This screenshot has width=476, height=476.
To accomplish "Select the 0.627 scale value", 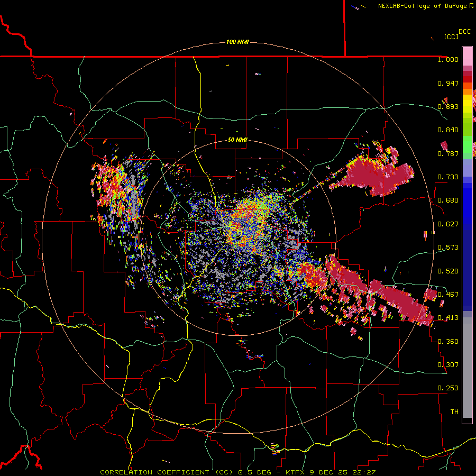I will pyautogui.click(x=448, y=224).
